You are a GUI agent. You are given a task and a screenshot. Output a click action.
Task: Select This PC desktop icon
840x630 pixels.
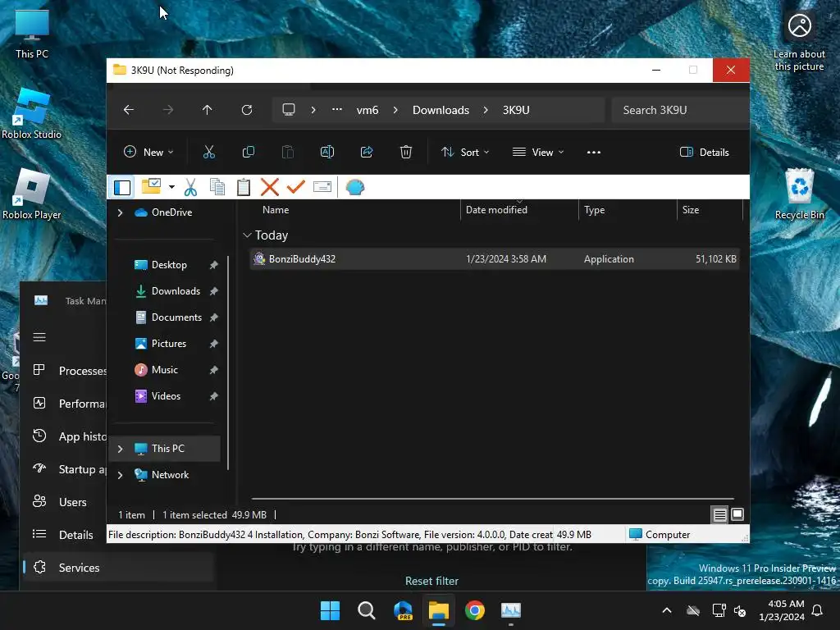[32, 34]
